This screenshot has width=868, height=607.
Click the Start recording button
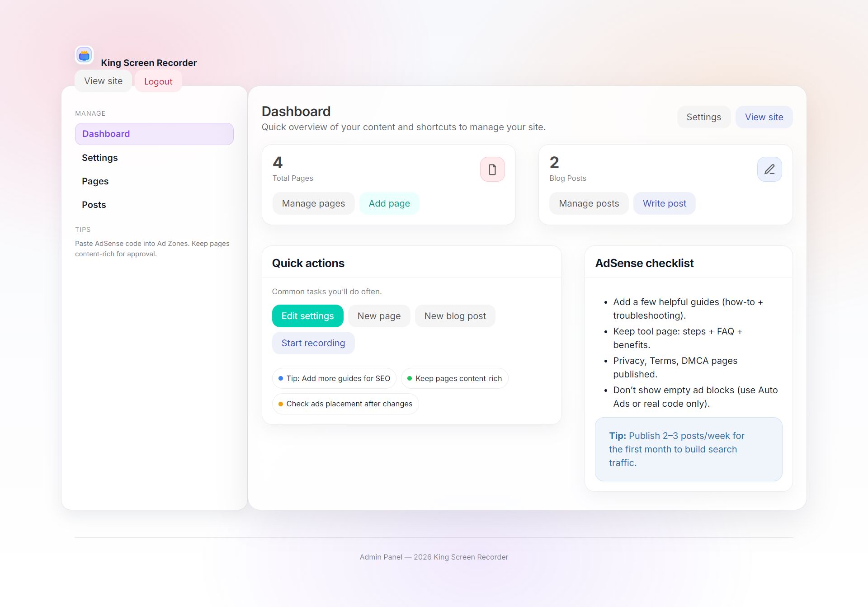point(313,343)
